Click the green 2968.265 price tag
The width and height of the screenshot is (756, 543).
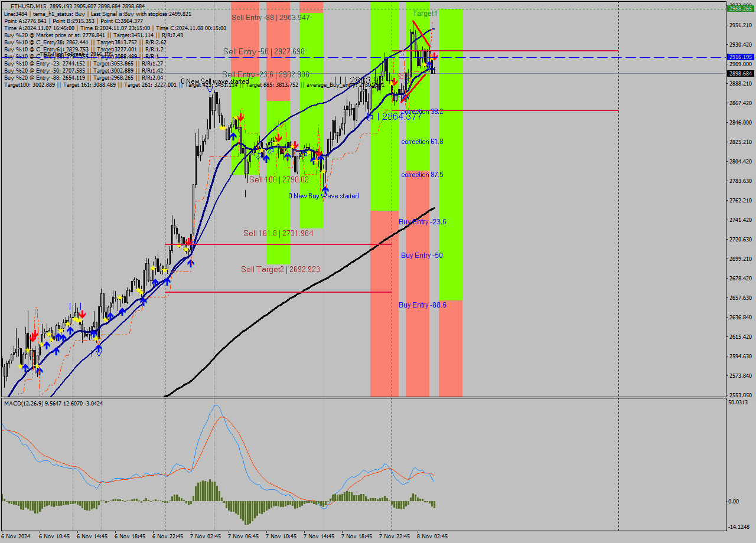740,8
